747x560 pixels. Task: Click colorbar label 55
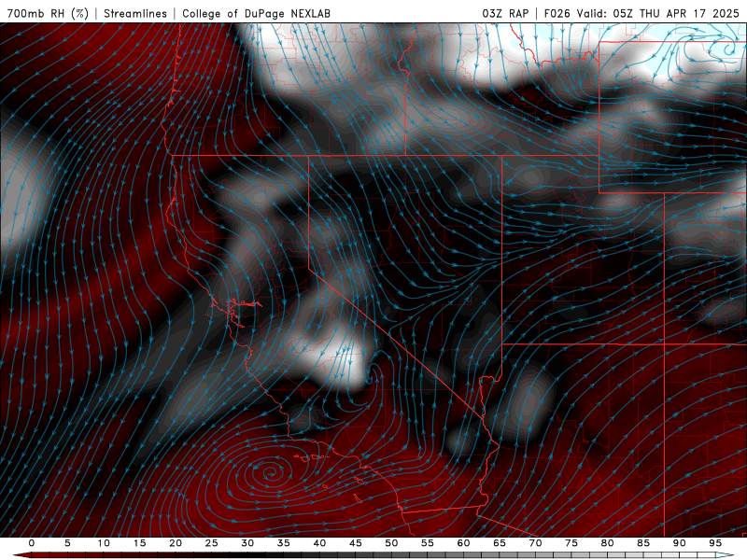[428, 543]
